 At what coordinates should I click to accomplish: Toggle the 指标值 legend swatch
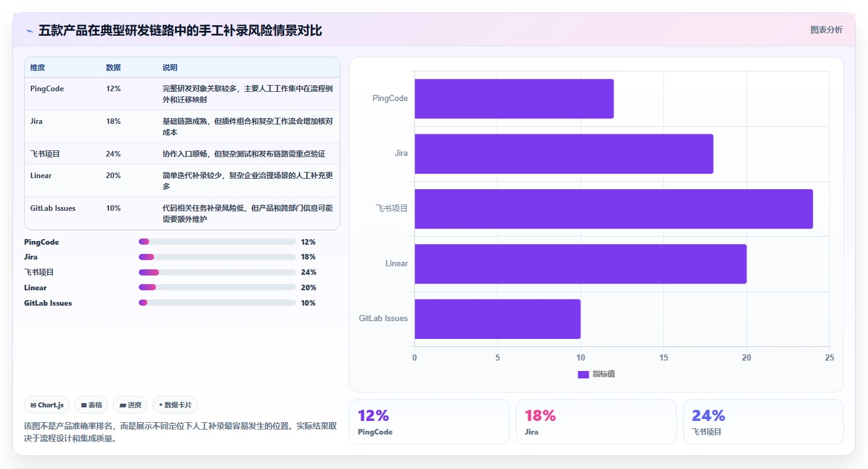coord(583,374)
